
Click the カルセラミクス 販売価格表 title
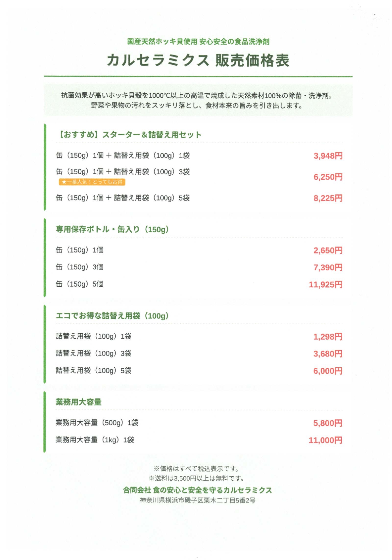tap(198, 60)
